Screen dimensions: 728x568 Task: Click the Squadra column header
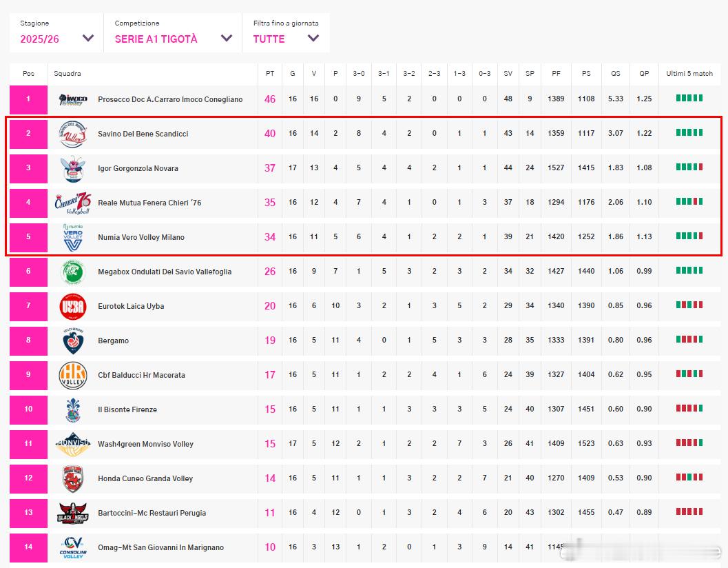point(67,73)
